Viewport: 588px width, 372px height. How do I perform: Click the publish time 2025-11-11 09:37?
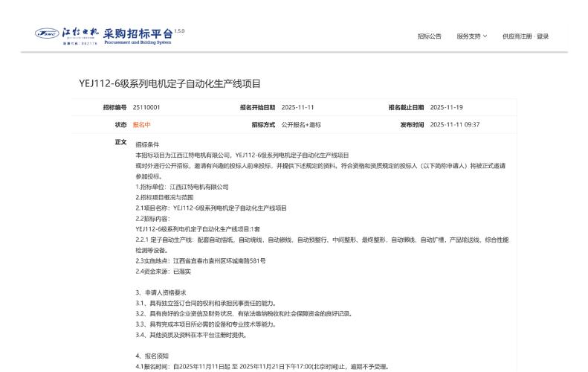coord(454,125)
